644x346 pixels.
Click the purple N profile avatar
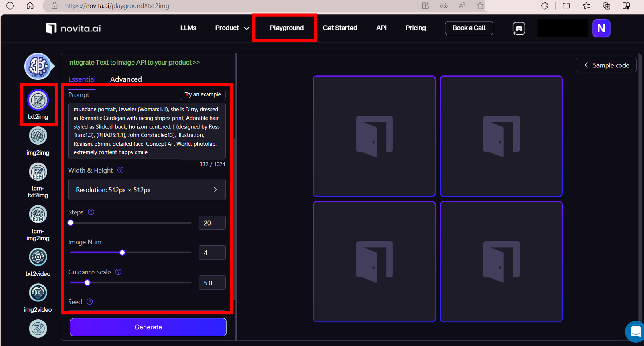(601, 28)
